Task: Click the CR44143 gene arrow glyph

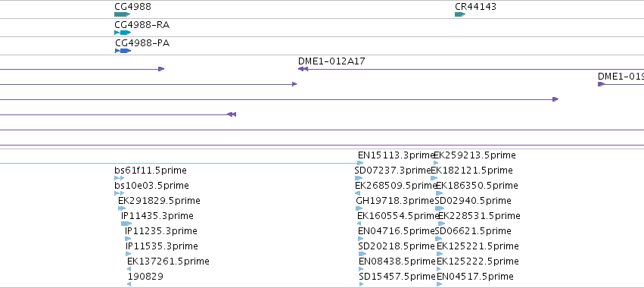Action: click(460, 14)
